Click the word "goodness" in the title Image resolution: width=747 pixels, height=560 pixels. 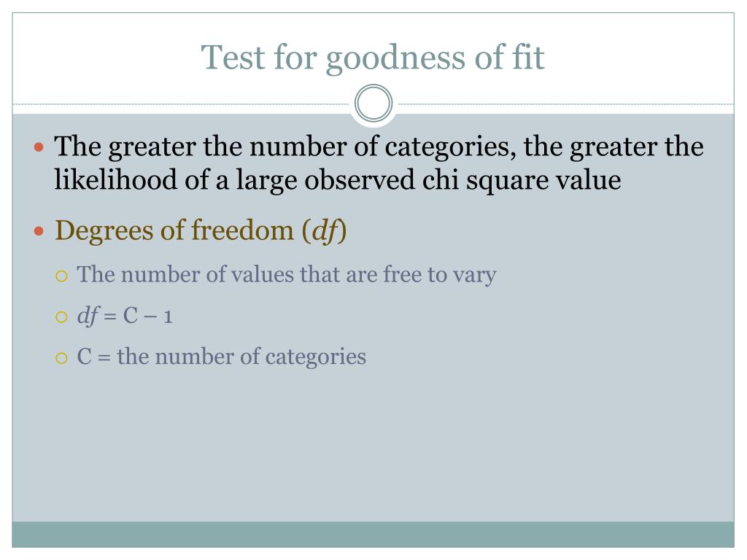[395, 59]
